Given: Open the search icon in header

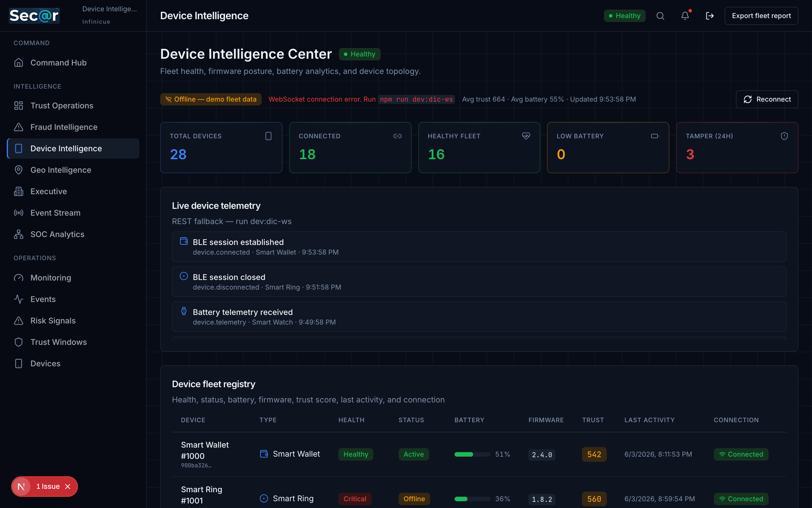Looking at the screenshot, I should (660, 16).
